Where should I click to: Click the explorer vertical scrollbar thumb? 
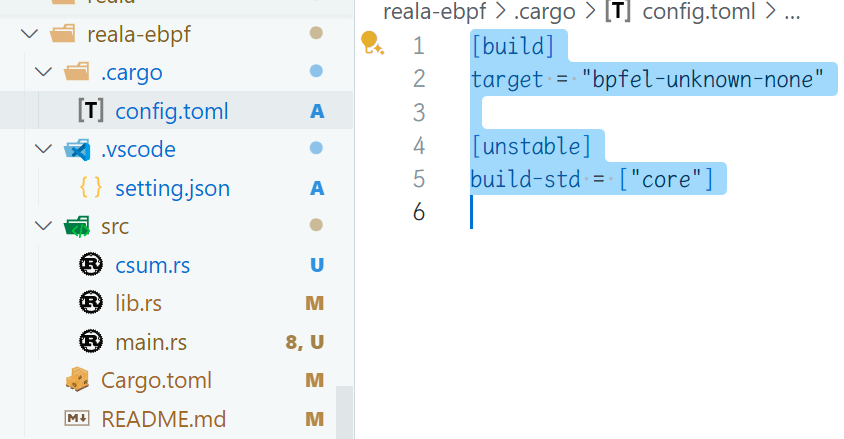[344, 412]
